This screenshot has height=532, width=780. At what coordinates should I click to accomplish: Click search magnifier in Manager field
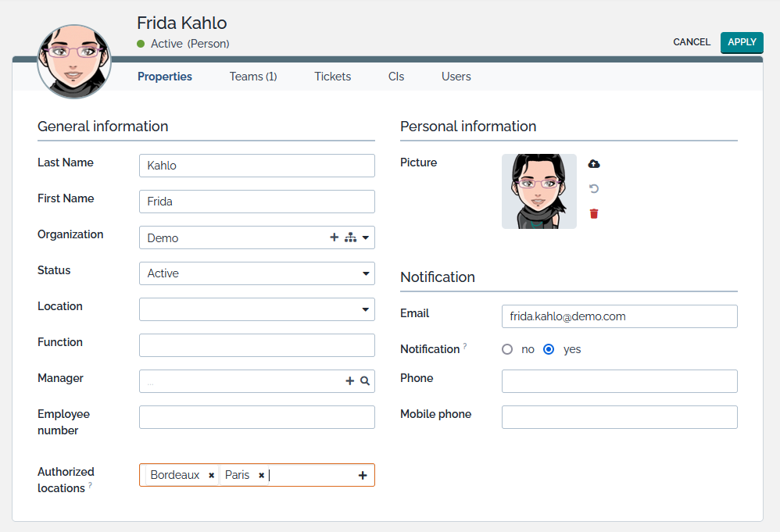365,381
